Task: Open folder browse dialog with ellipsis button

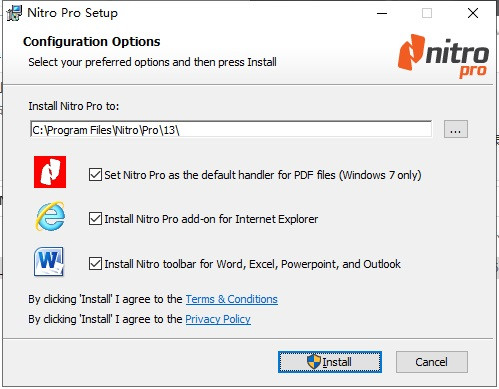Action: (x=456, y=129)
